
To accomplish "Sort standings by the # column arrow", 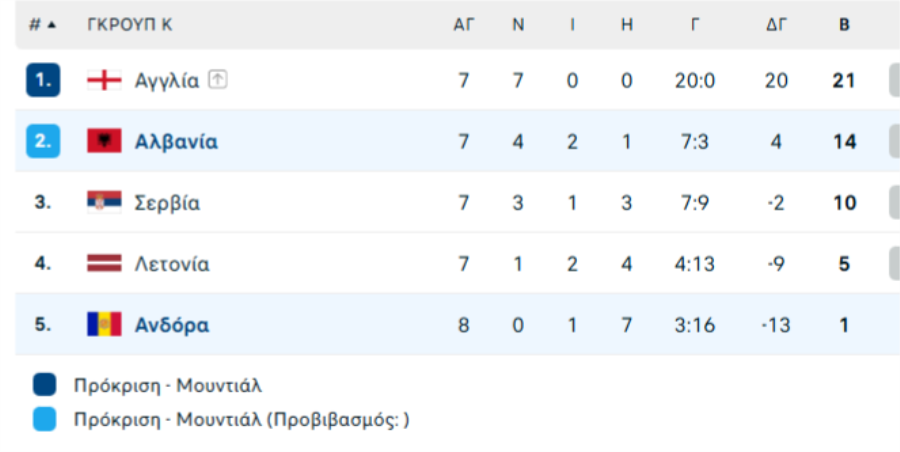I will (51, 25).
